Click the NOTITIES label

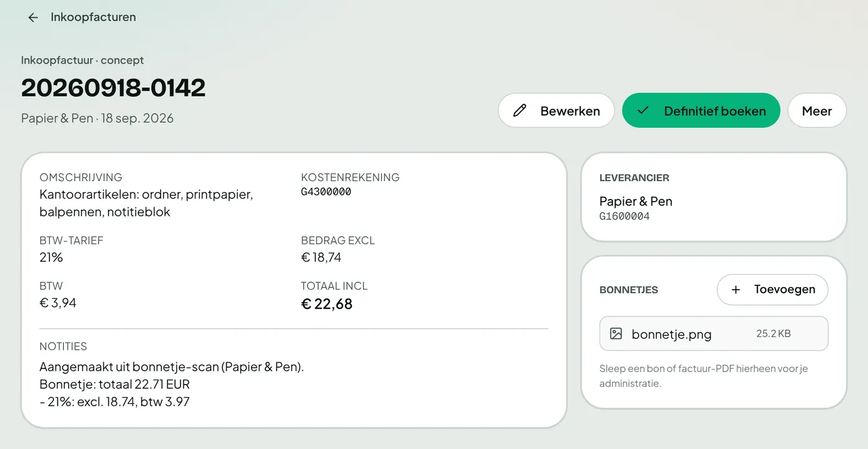click(63, 346)
